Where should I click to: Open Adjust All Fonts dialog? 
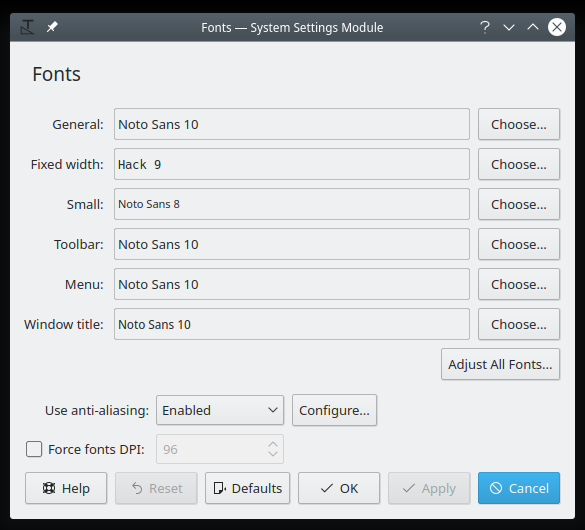click(500, 364)
